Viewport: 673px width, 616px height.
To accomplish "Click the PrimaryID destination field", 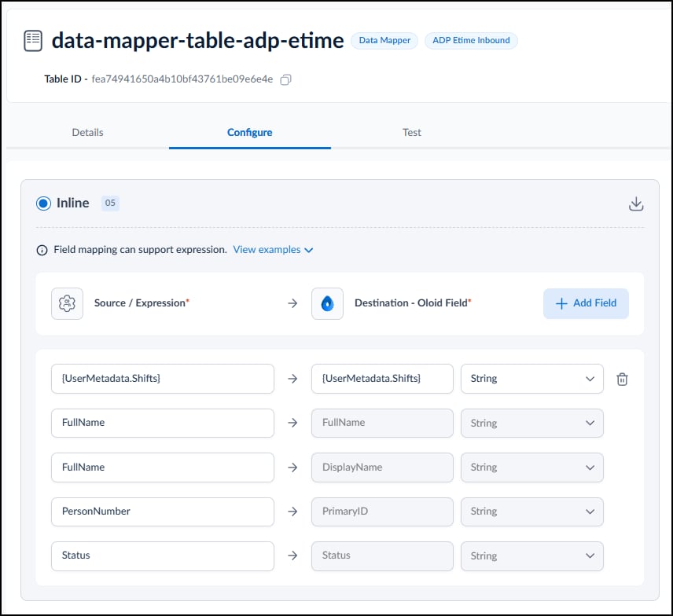I will pyautogui.click(x=382, y=511).
